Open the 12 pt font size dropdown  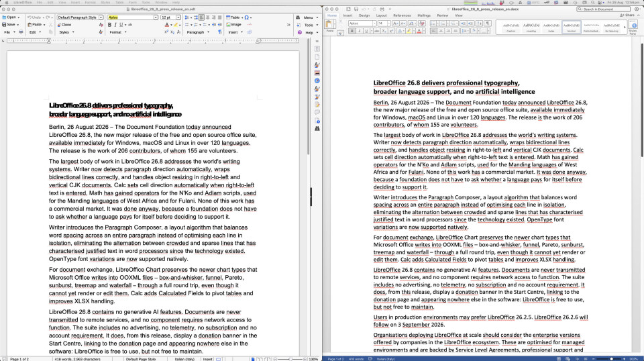point(178,17)
